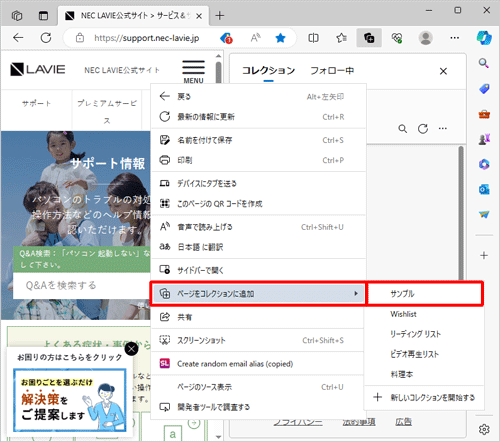
Task: Choose このページの QR コードを作成
Action: coord(258,204)
